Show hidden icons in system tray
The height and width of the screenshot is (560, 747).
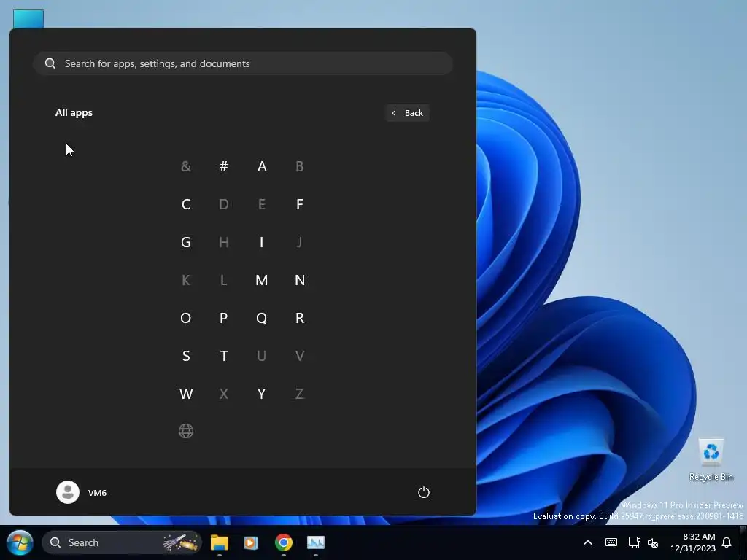(x=588, y=542)
